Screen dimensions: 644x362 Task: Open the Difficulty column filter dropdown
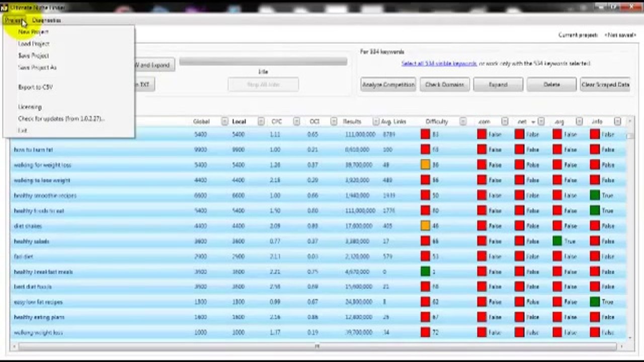[464, 122]
